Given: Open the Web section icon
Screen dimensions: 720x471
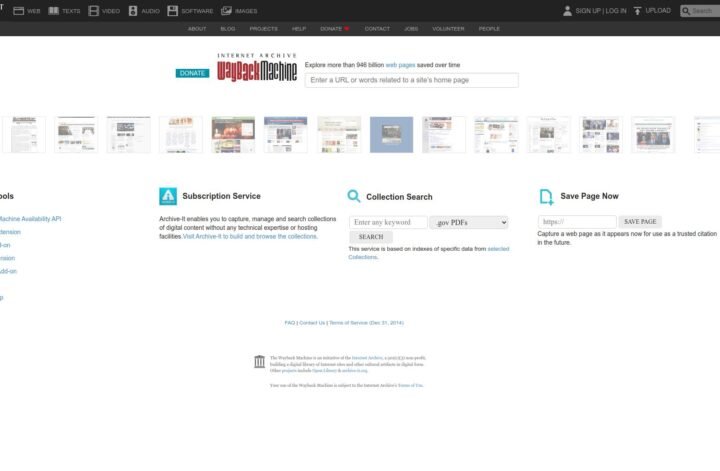Looking at the screenshot, I should coord(19,11).
